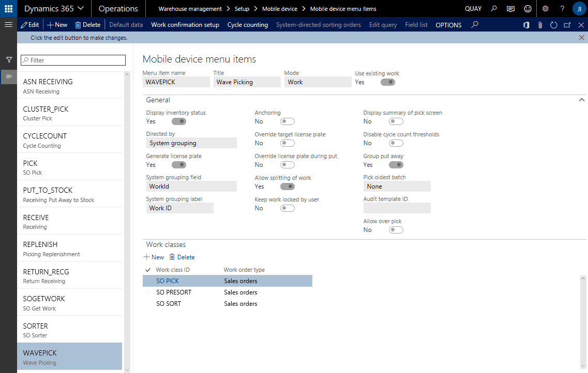The image size is (588, 373).
Task: Open the help question mark
Action: (562, 9)
